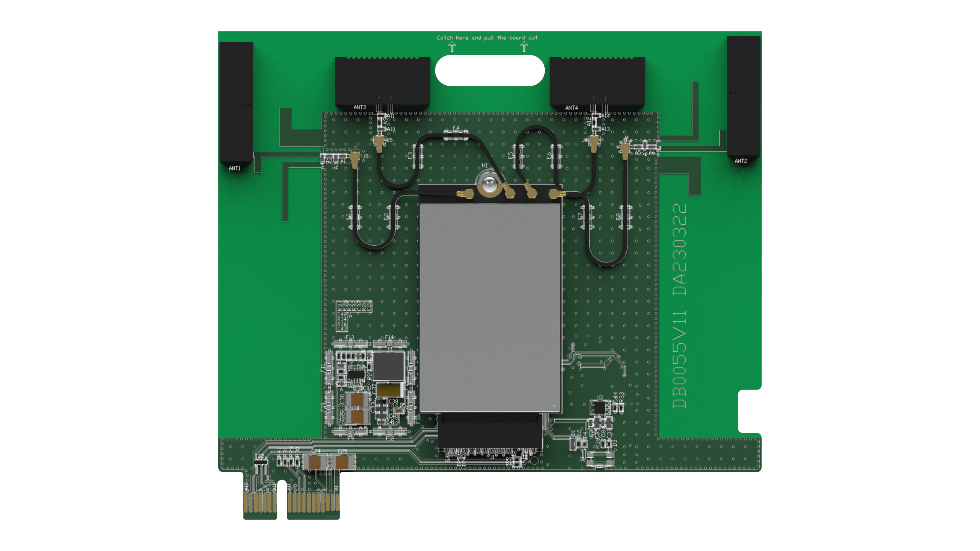Click the F14 designator label
Screen dimensions: 980x551
389,337
